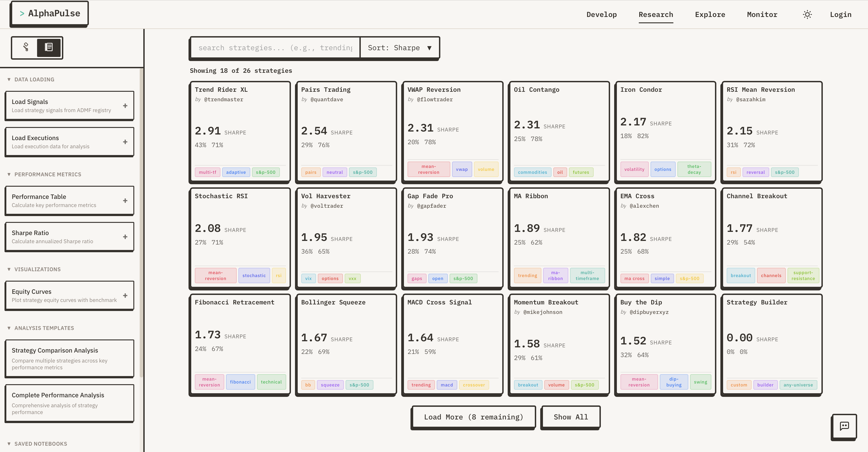Click channels tag on Channel Breakout
This screenshot has height=452, width=868.
[x=771, y=275]
